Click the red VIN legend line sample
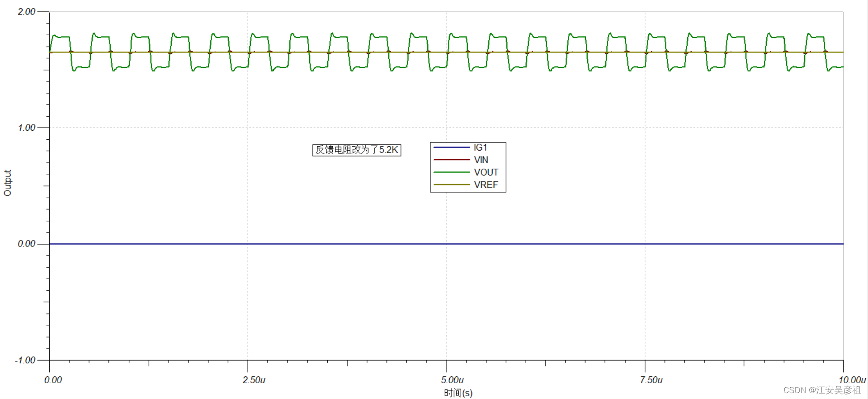This screenshot has height=399, width=868. tap(452, 160)
